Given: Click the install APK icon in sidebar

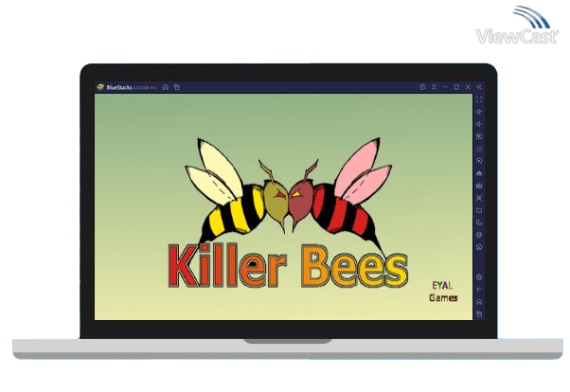Looking at the screenshot, I should point(479,173).
